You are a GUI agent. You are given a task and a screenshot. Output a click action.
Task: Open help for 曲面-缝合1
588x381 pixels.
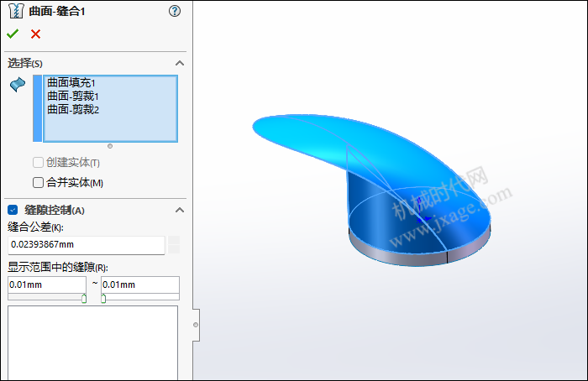point(175,11)
